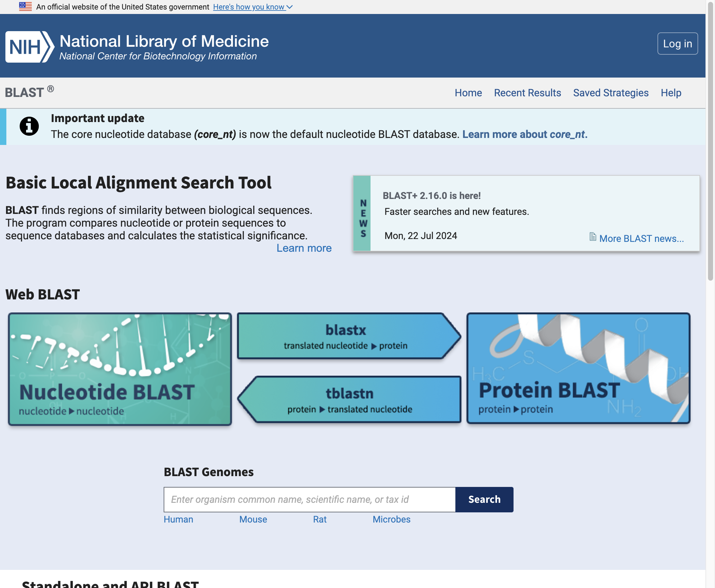
Task: Click the black info circle icon
Action: point(29,126)
